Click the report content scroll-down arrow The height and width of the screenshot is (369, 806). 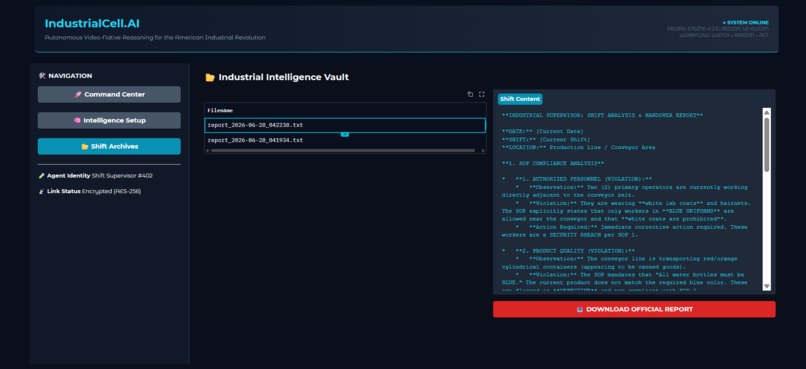[x=766, y=286]
